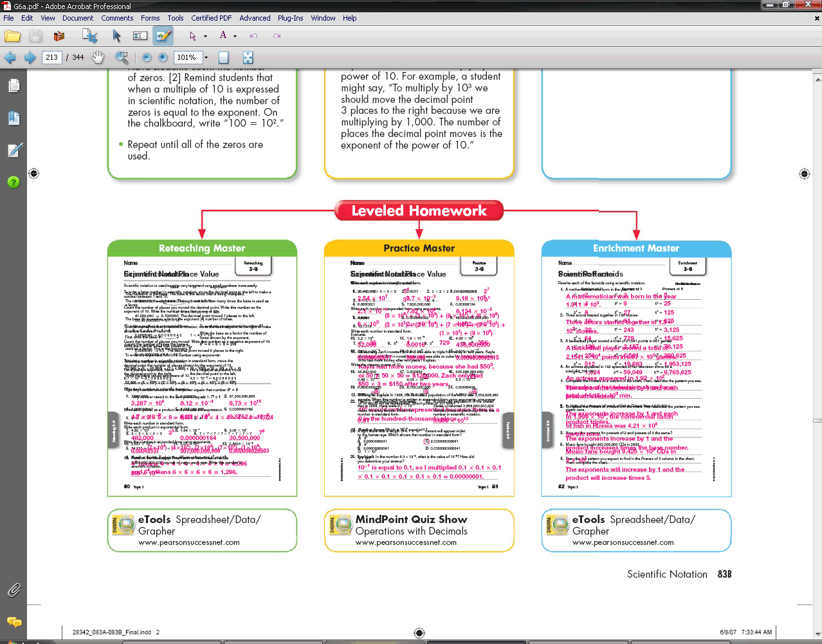Open the Comments menu
The height and width of the screenshot is (644, 822).
117,18
